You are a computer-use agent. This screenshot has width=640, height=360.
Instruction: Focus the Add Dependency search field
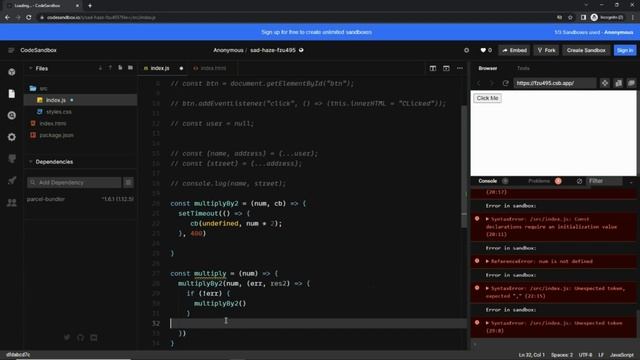point(74,182)
